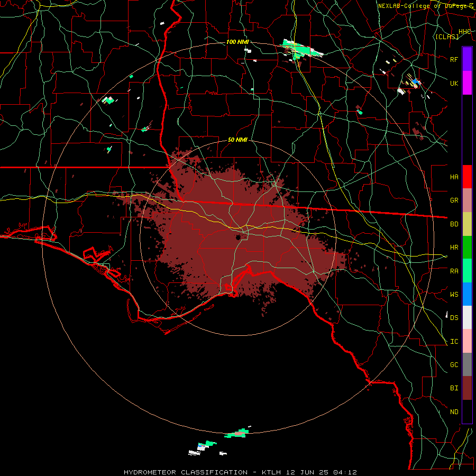
Task: Click the UK legend label
Action: [x=454, y=83]
